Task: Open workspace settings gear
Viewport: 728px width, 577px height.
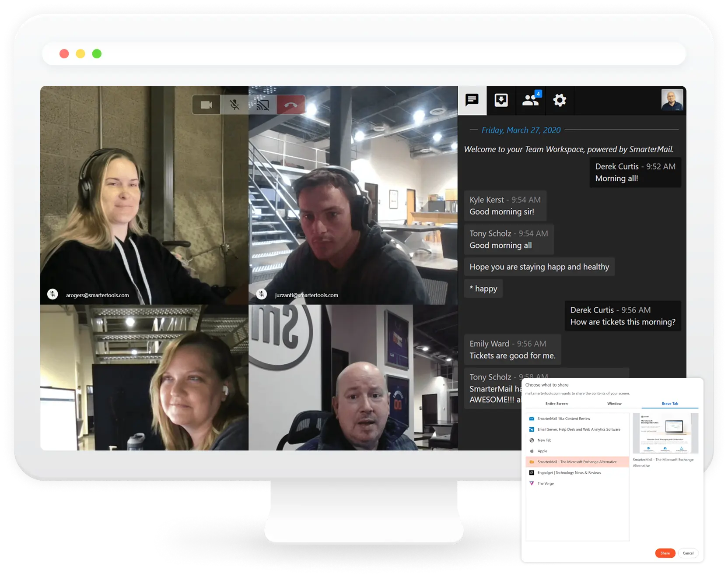Action: [560, 100]
